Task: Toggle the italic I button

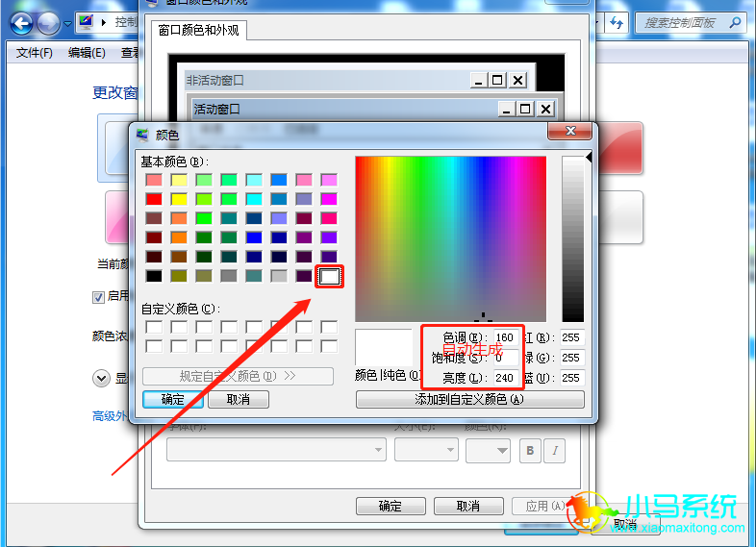Action: 554,451
